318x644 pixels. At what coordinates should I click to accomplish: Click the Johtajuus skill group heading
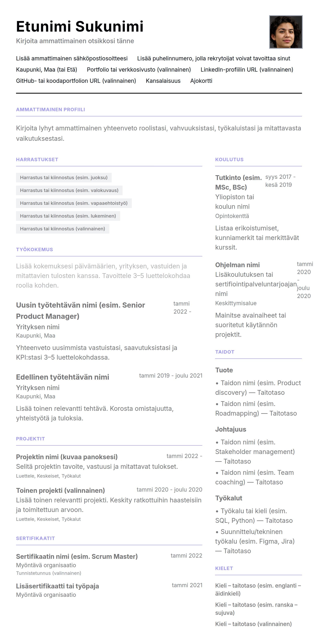click(231, 429)
